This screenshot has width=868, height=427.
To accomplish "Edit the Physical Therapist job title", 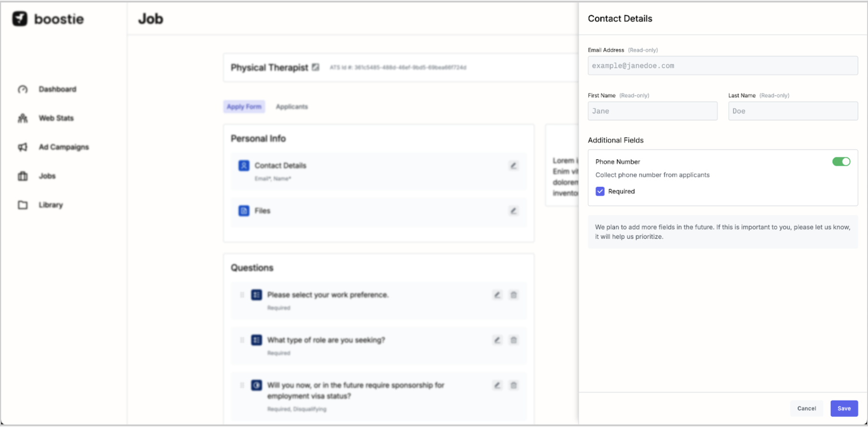I will click(316, 67).
